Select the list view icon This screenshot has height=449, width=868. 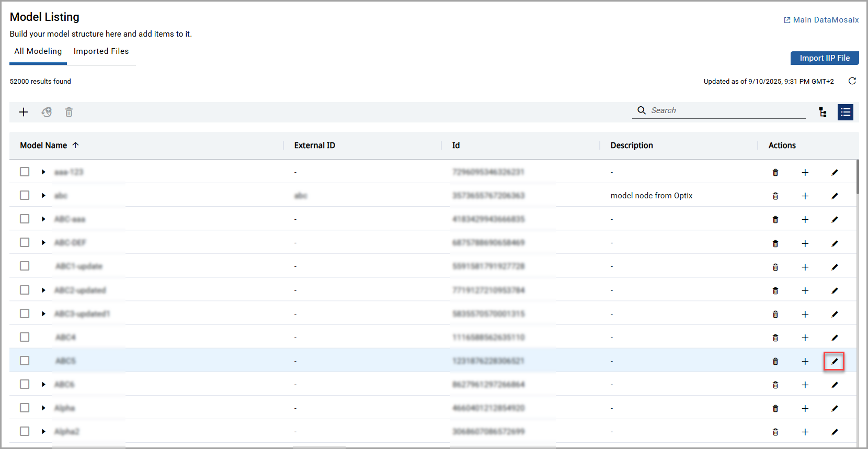pyautogui.click(x=845, y=112)
